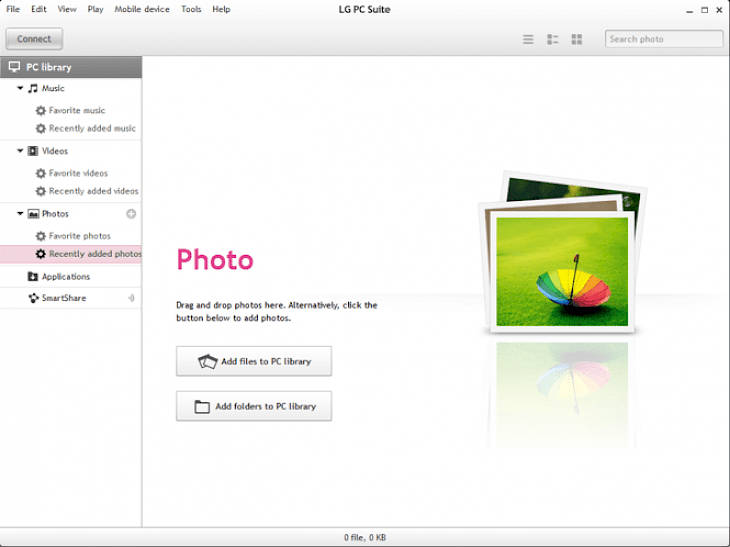Viewport: 730px width, 547px height.
Task: Click the '0 file, 0 KB' status text
Action: tap(365, 537)
